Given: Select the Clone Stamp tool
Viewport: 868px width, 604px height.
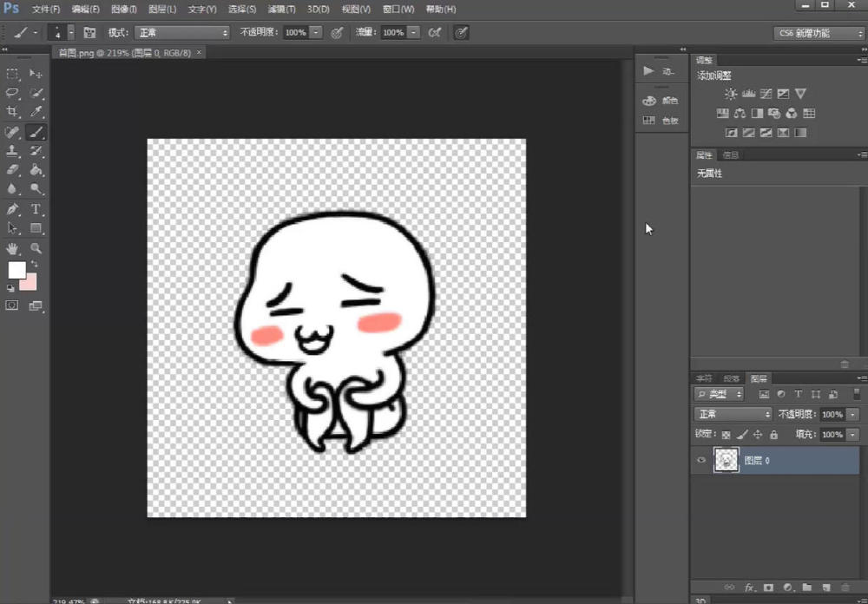Looking at the screenshot, I should pos(12,151).
